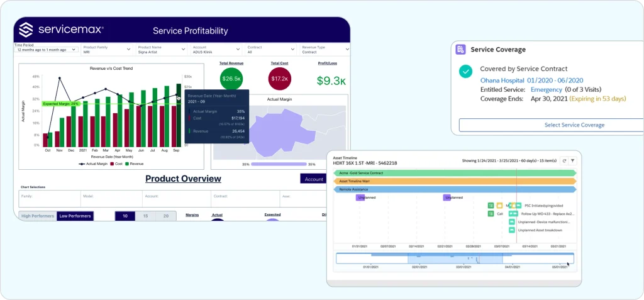Toggle the Cost legend swatch
644x300 pixels.
(112, 164)
